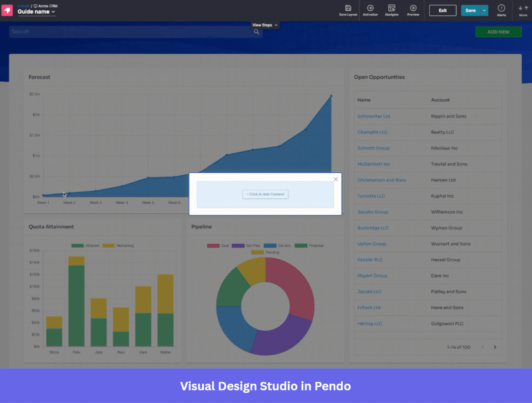Click the Move toolbar arrows icon
Viewport: 532px width, 403px height.
523,10
